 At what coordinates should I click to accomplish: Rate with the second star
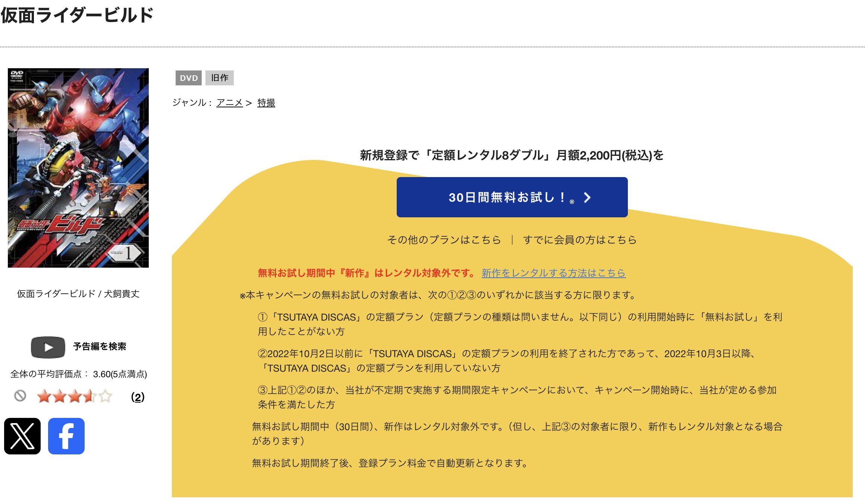click(60, 396)
